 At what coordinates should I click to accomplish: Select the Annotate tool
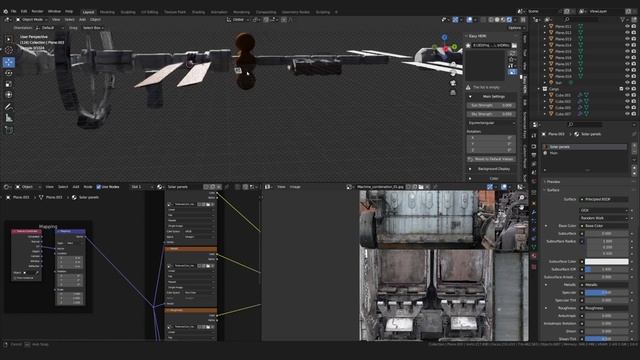tap(9, 107)
